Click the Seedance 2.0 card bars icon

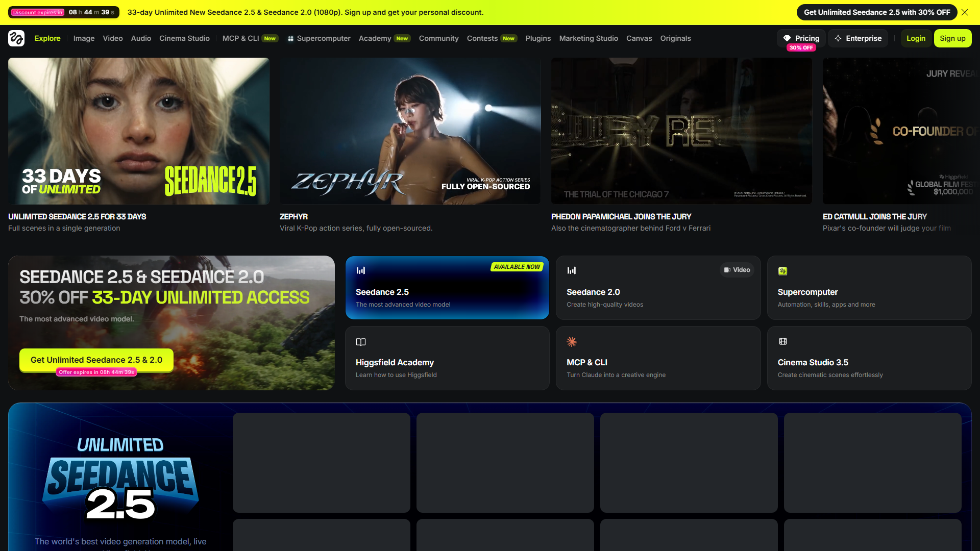(572, 270)
